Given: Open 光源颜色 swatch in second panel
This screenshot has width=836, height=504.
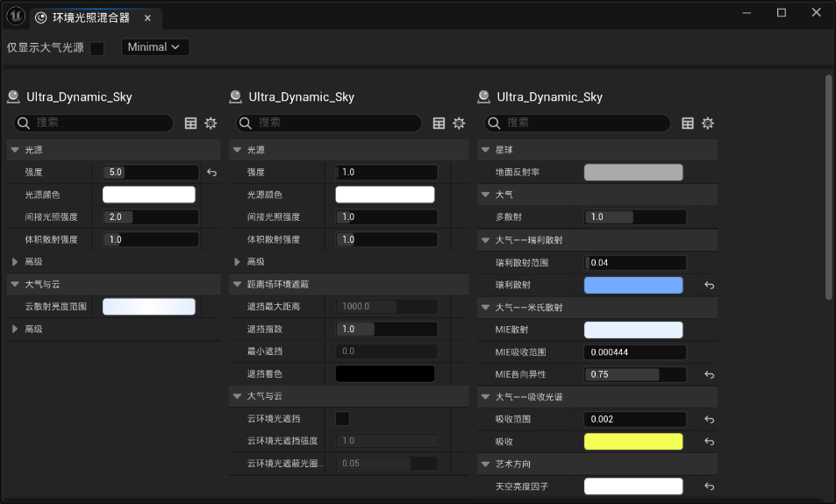Looking at the screenshot, I should [385, 195].
